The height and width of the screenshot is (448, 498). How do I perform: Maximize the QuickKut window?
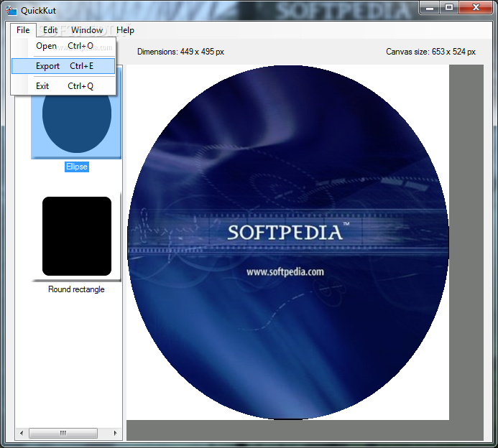[449, 8]
